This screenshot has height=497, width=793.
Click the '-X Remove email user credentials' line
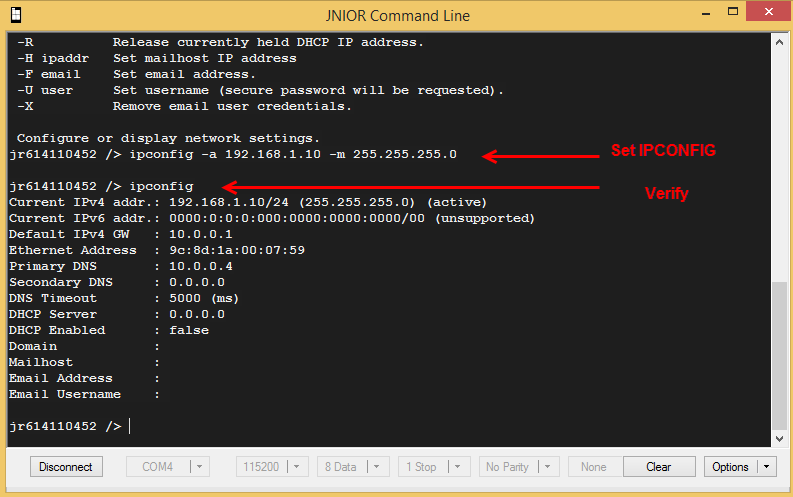click(x=184, y=107)
